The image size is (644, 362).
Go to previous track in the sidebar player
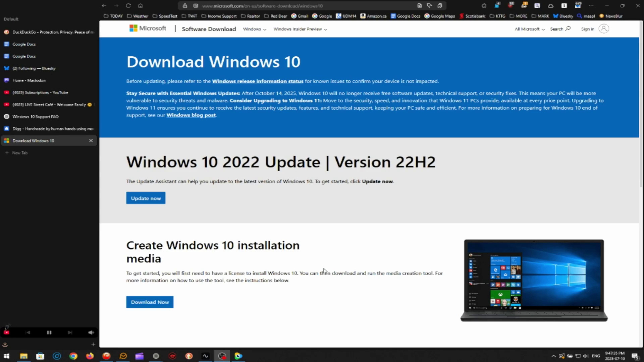click(28, 333)
